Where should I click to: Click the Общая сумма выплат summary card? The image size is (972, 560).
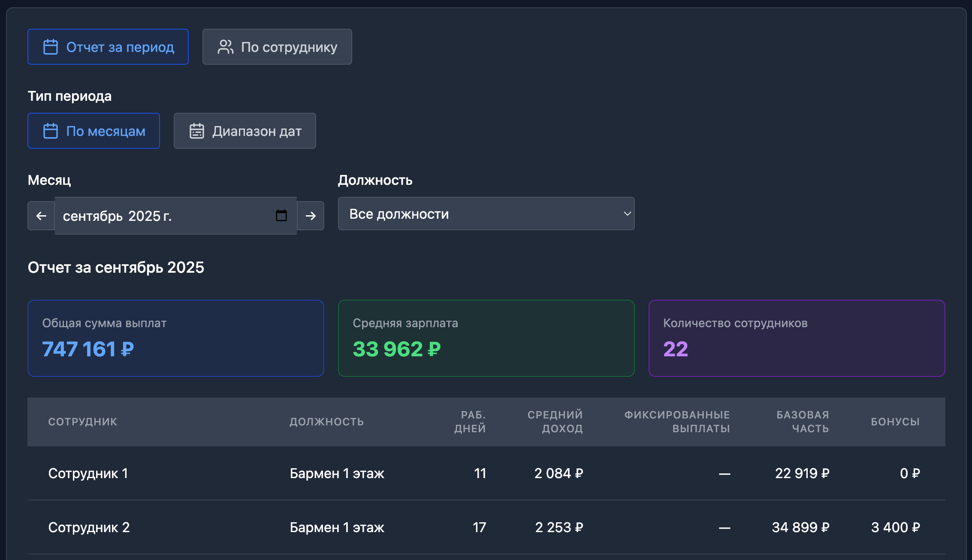[x=175, y=338]
